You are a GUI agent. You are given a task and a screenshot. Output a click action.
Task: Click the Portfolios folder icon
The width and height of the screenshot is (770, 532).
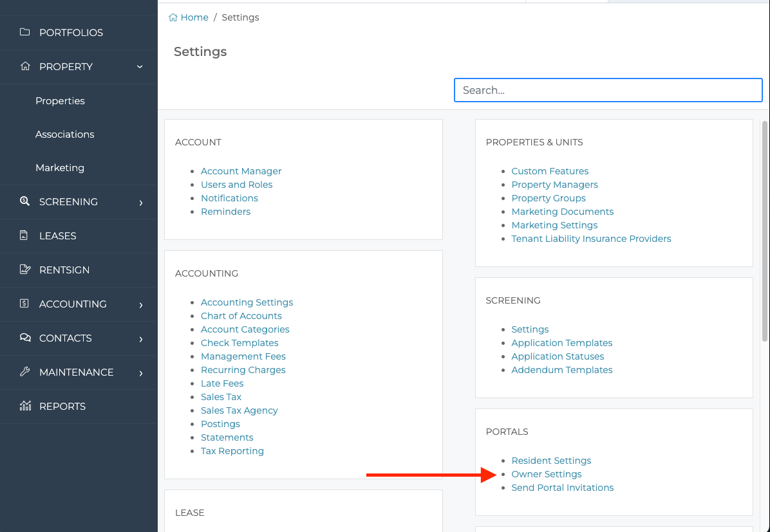point(24,32)
